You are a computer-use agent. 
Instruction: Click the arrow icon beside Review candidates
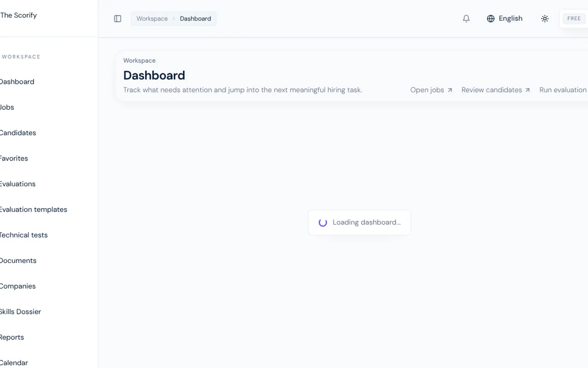pos(527,90)
